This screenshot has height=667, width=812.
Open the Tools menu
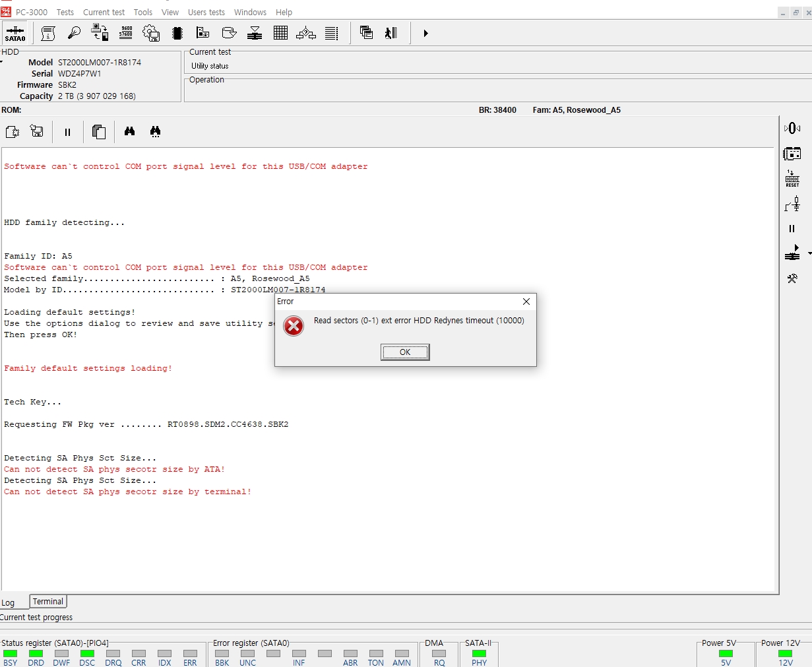point(143,12)
